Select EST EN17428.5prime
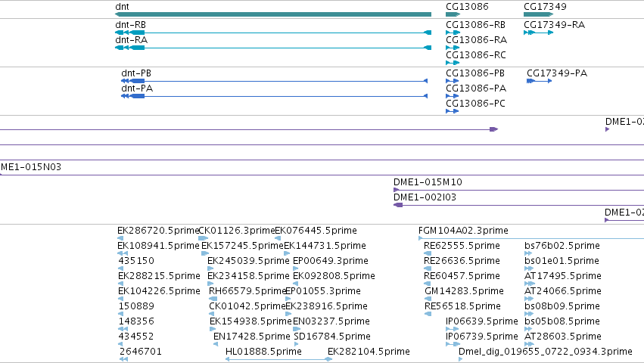The height and width of the screenshot is (363, 644). coord(252,337)
